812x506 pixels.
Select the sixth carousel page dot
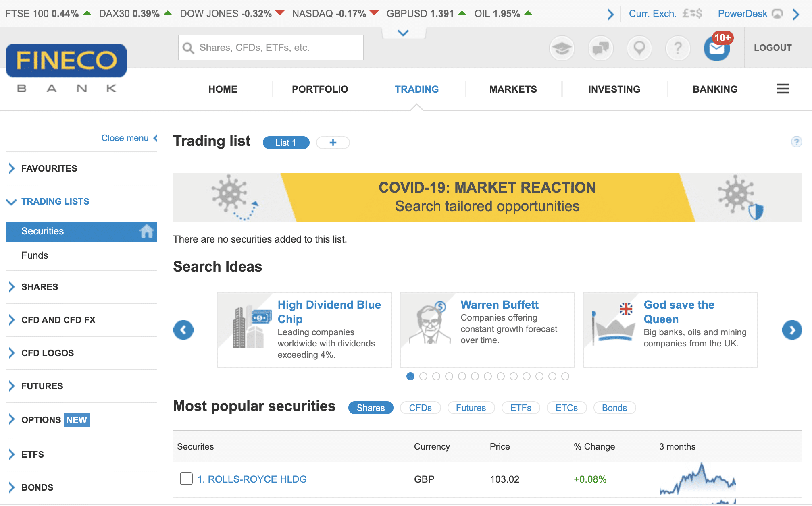(x=475, y=376)
